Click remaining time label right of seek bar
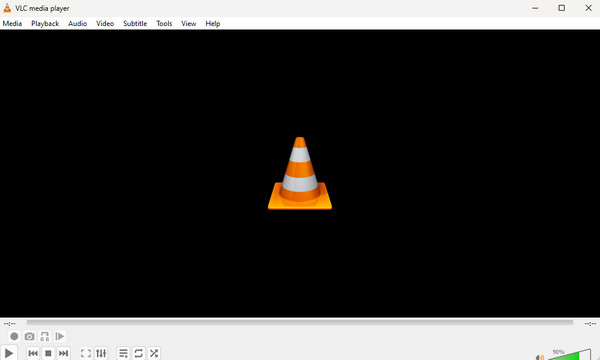The image size is (600, 360). tap(590, 324)
